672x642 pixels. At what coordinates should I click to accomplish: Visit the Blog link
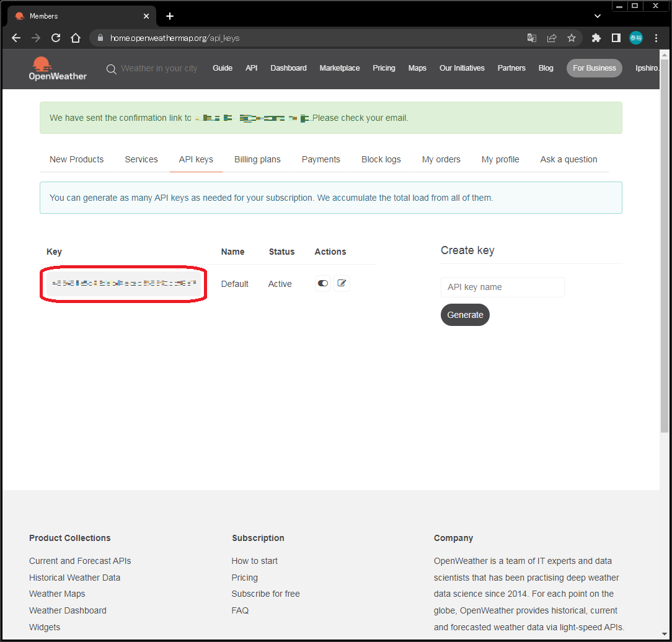point(546,68)
